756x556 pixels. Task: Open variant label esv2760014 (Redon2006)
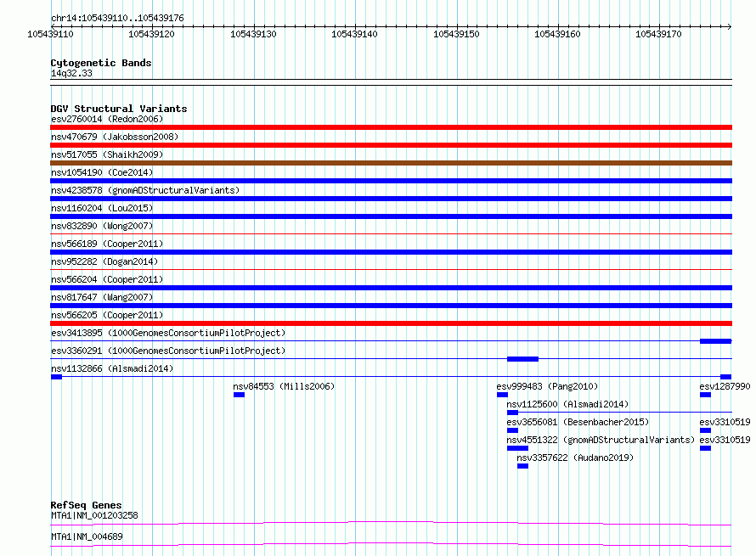(x=107, y=119)
